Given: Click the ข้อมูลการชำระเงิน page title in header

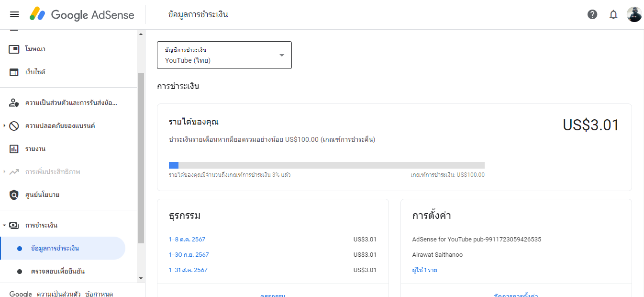Looking at the screenshot, I should (198, 14).
